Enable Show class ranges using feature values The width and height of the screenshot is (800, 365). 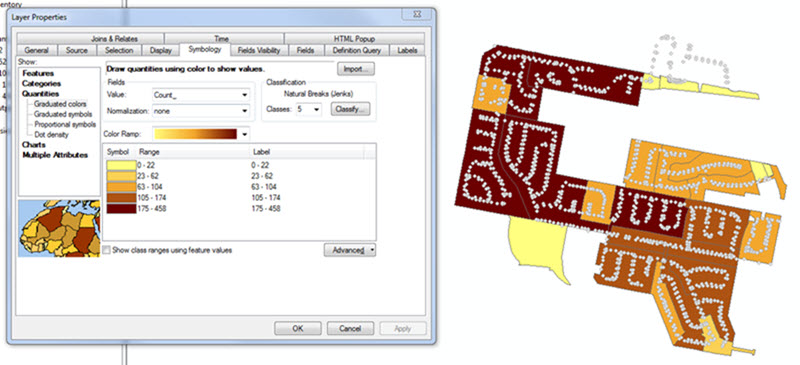106,250
